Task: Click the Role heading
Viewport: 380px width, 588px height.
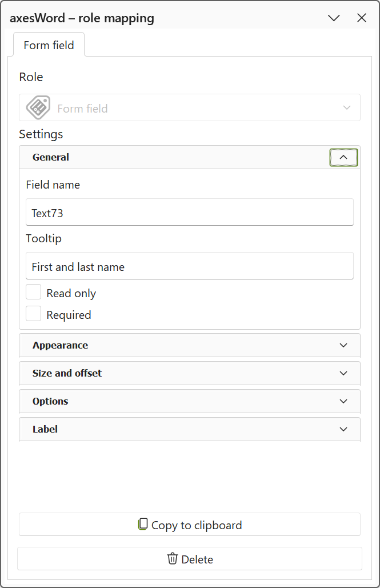Action: [31, 77]
